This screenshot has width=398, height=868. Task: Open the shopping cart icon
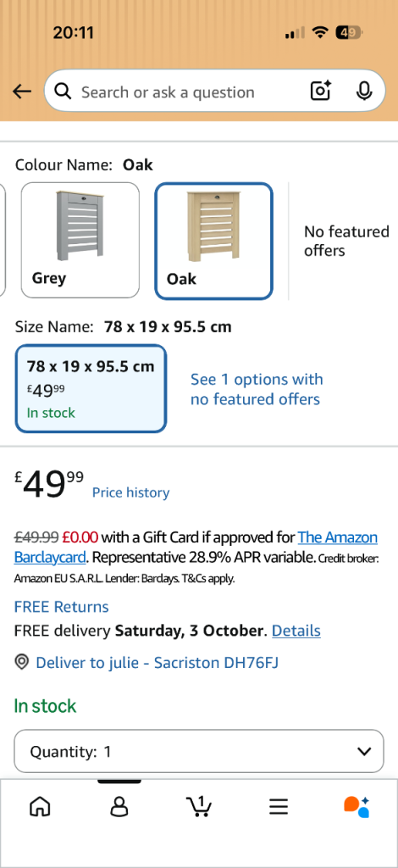point(198,807)
